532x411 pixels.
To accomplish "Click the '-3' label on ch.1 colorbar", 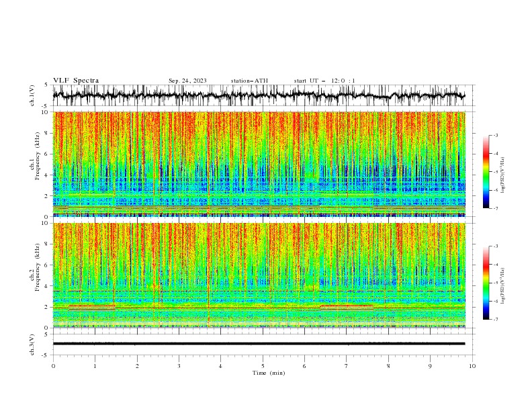I will tap(495, 135).
